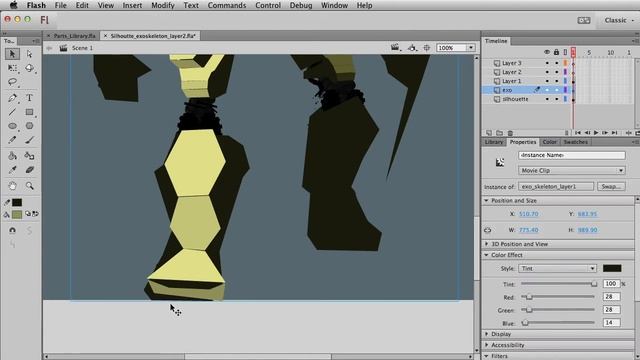Expand the Accessibility section
The height and width of the screenshot is (360, 640).
coord(486,345)
